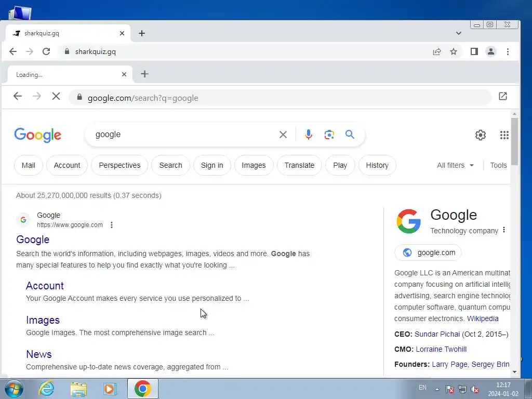Open knowledge panel three-dot options
Viewport: 532px width, 399px height.
504,230
